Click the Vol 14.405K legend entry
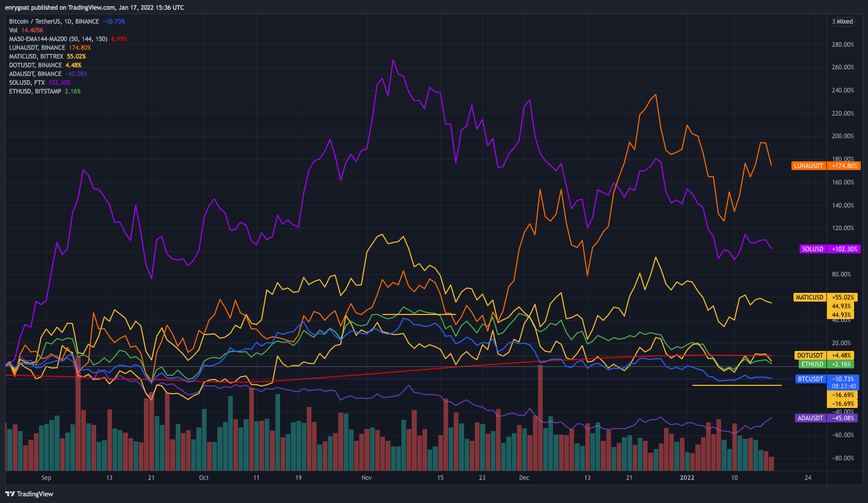Viewport: 868px width, 503px height. [x=26, y=30]
